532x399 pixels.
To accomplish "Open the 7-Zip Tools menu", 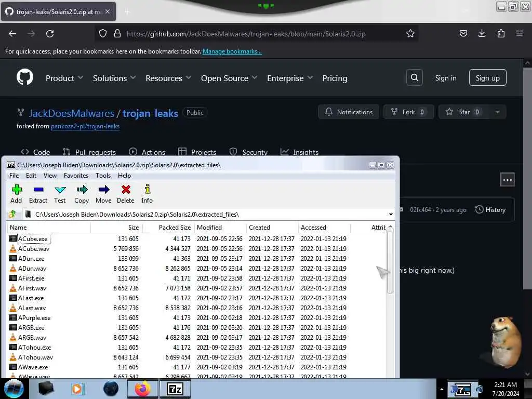I will pyautogui.click(x=103, y=176).
